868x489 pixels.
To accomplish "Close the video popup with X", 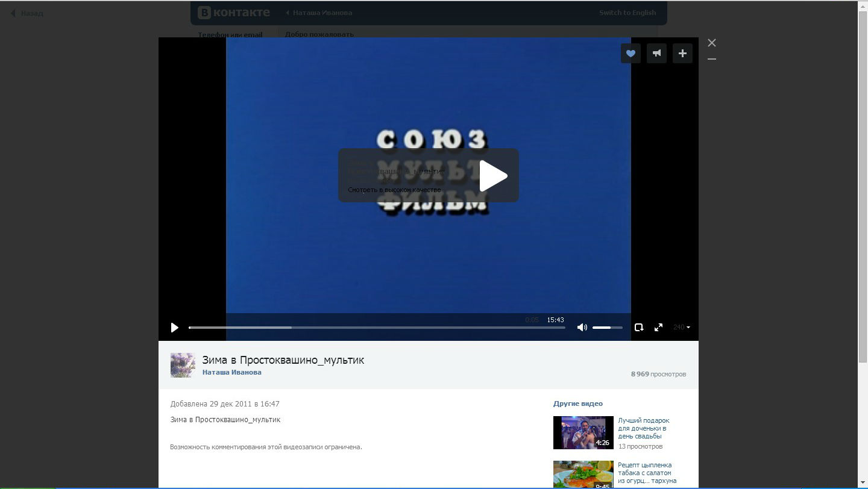I will 712,43.
